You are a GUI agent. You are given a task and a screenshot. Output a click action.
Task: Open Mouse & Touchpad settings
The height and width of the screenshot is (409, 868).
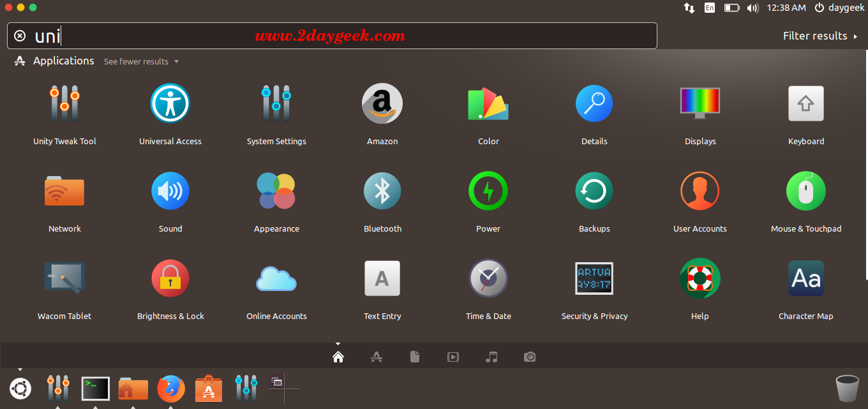pyautogui.click(x=806, y=191)
